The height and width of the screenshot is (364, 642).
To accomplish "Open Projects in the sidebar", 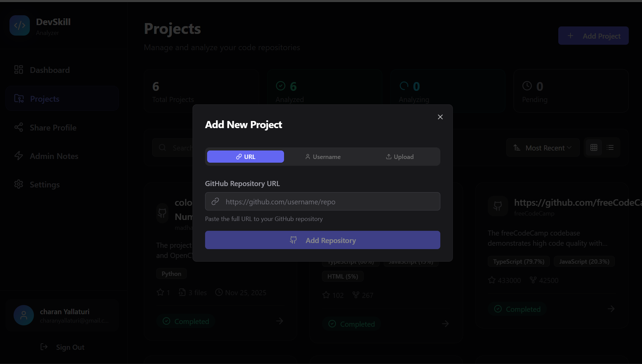I will pos(62,98).
